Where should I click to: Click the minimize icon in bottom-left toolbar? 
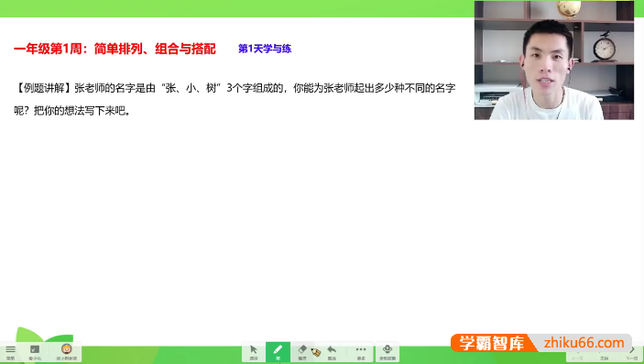click(35, 352)
